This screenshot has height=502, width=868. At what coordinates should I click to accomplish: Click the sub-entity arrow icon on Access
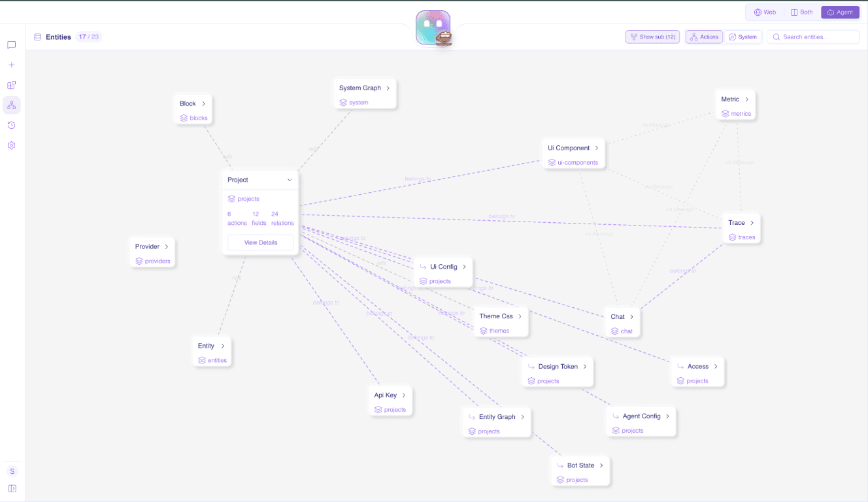coord(681,367)
